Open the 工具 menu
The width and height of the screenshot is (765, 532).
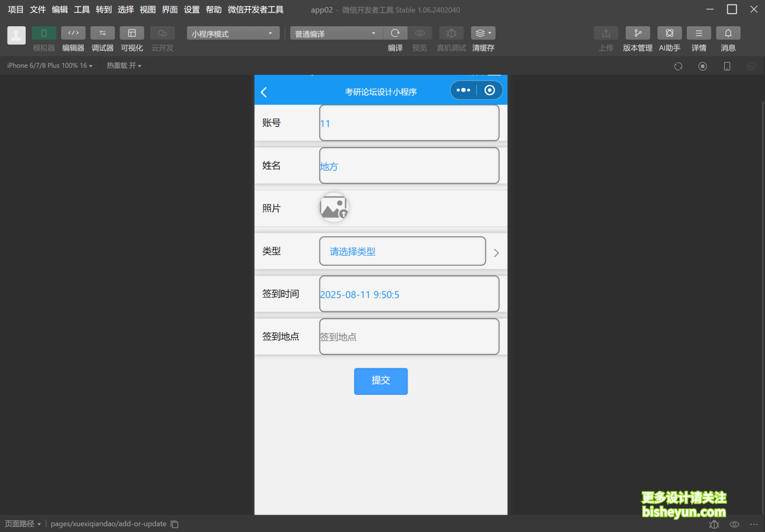pos(81,9)
